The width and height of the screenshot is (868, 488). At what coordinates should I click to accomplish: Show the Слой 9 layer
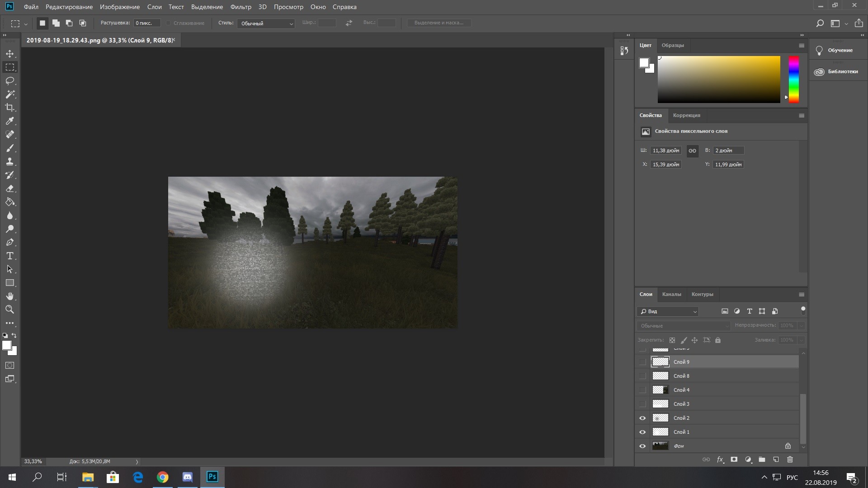[x=642, y=362]
